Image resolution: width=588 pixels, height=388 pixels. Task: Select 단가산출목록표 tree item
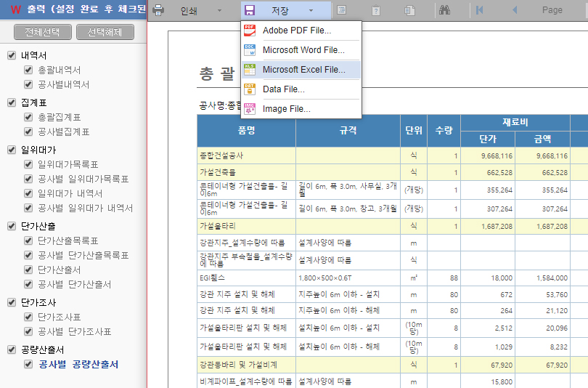(x=68, y=241)
